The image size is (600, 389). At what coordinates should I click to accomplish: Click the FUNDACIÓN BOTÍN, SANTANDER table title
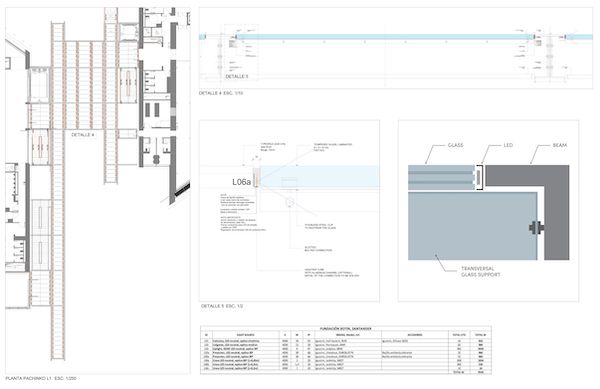(346, 329)
